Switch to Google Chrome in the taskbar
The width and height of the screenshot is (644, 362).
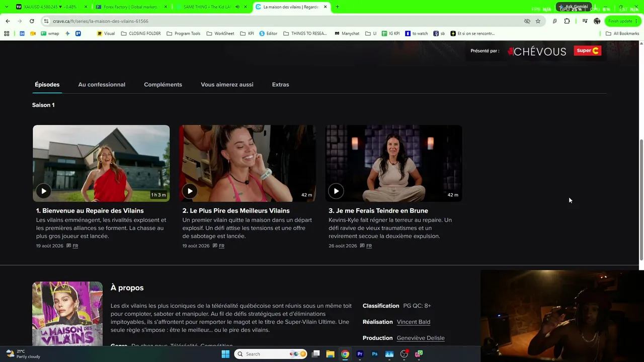[345, 354]
